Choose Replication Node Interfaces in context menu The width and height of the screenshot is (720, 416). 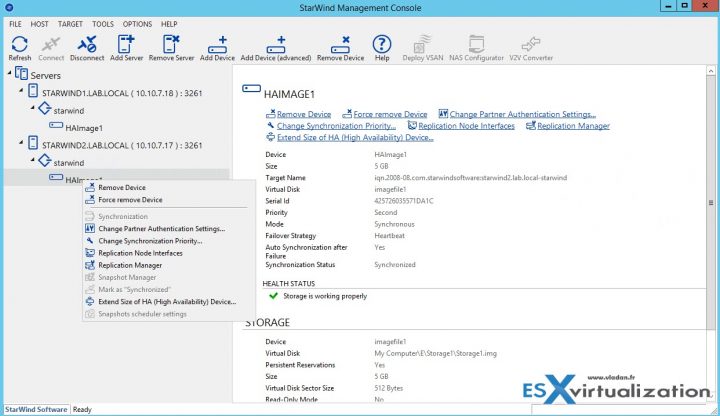(x=169, y=253)
